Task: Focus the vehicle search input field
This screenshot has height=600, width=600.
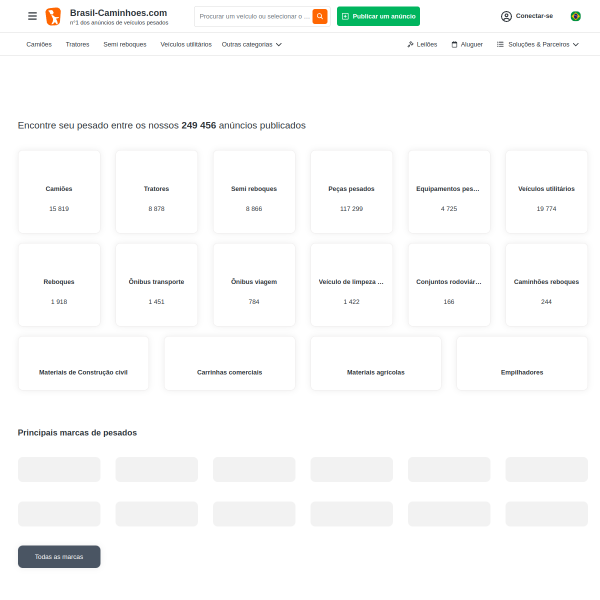Action: pyautogui.click(x=254, y=16)
